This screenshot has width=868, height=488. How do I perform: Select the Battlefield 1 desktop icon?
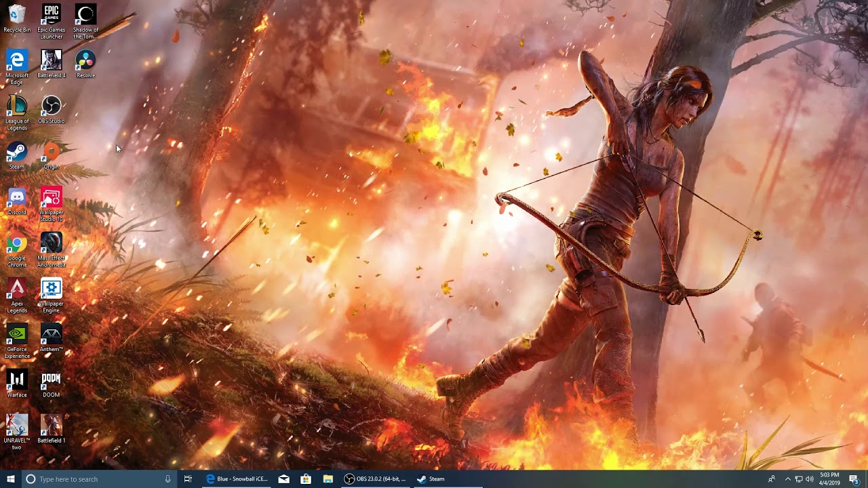(x=51, y=429)
